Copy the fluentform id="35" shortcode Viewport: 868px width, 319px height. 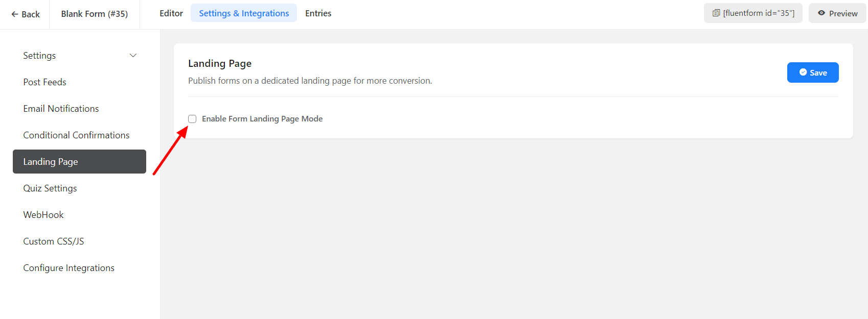758,13
